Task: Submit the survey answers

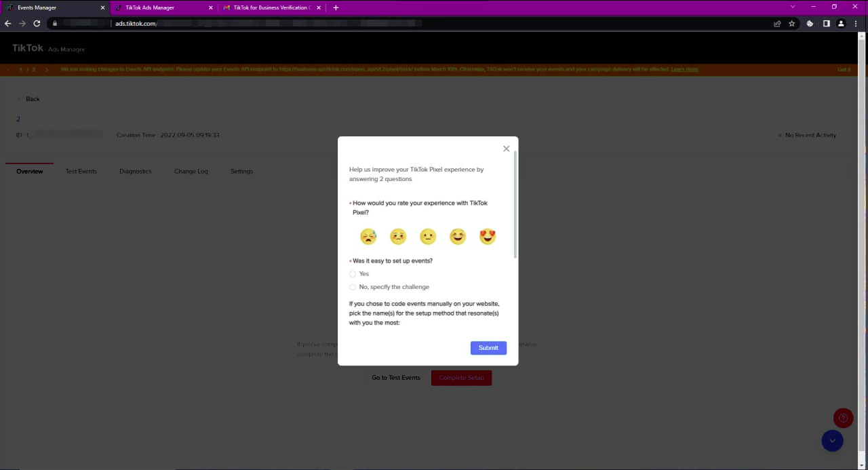Action: pos(488,347)
